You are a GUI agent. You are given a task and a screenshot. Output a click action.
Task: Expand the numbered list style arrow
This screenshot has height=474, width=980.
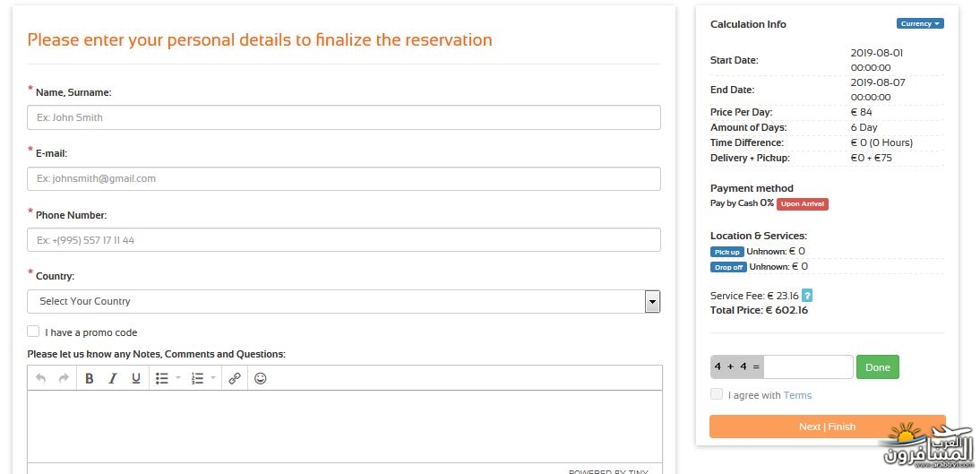click(x=213, y=378)
